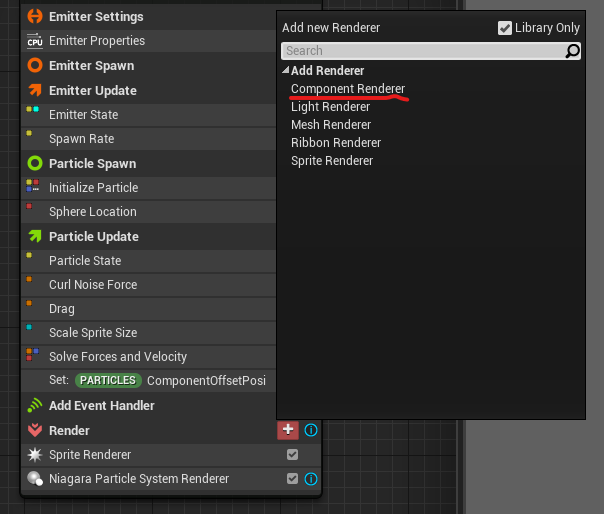Click the Sprite Renderer starburst icon
The width and height of the screenshot is (604, 514).
pyautogui.click(x=35, y=455)
